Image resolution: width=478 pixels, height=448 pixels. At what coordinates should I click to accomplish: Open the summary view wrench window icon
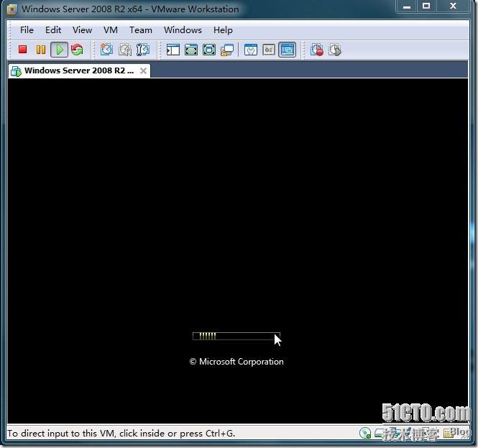pyautogui.click(x=251, y=50)
